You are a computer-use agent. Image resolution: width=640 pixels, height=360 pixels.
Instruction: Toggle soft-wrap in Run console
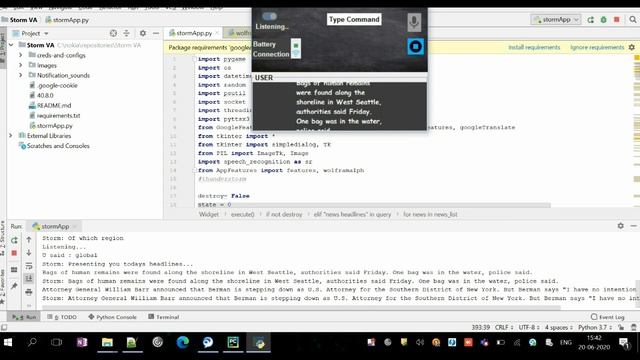click(x=29, y=266)
